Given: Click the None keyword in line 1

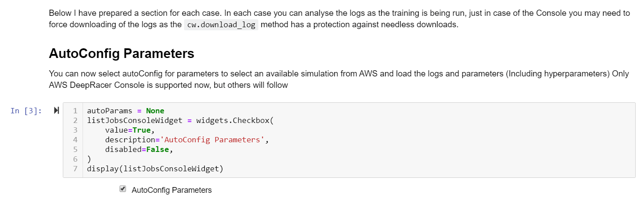Looking at the screenshot, I should 155,111.
